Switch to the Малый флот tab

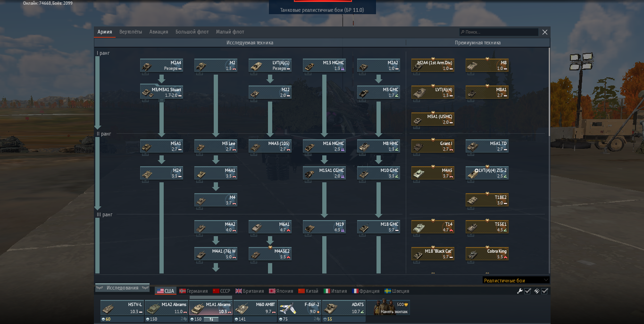[230, 32]
